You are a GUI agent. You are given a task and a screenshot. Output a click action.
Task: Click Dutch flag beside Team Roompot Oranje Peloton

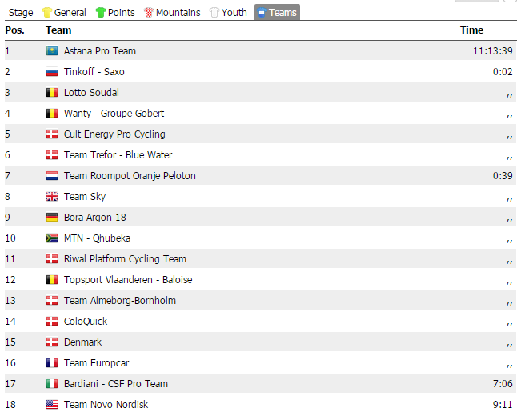coord(52,176)
